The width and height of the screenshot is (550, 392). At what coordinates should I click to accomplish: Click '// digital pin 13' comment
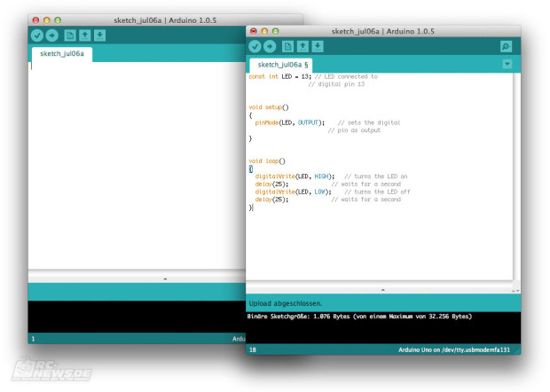tap(336, 84)
